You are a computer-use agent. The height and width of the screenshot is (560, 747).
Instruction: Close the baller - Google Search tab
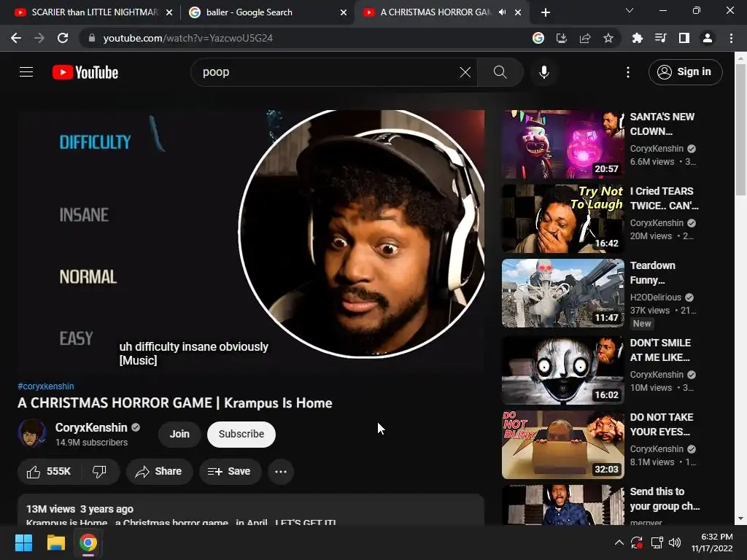click(344, 12)
